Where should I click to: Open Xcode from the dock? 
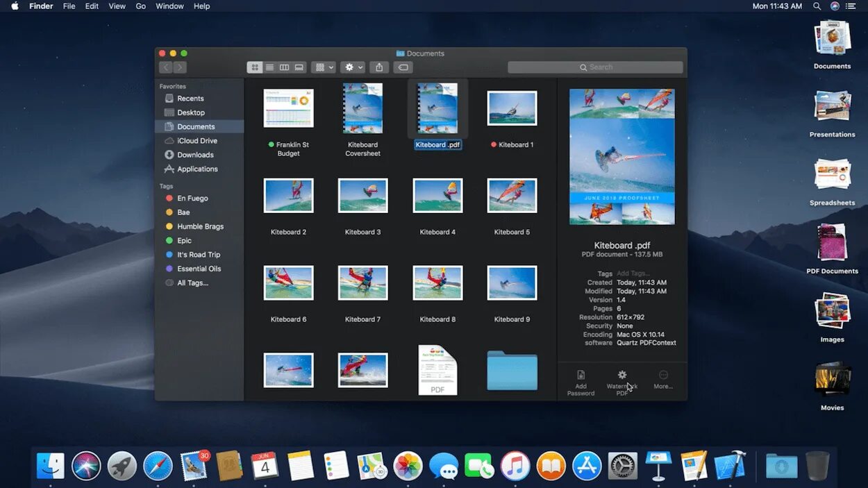(729, 466)
